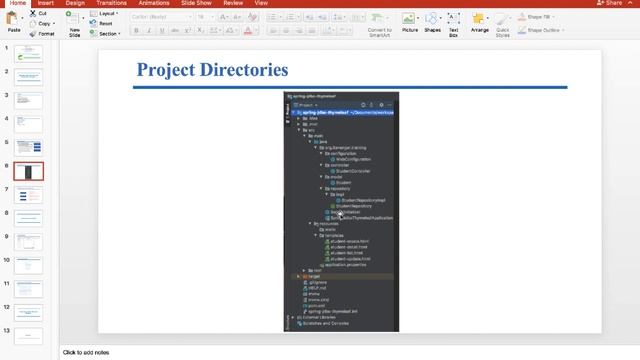Open the font size combo box
This screenshot has width=640, height=360.
pos(205,17)
